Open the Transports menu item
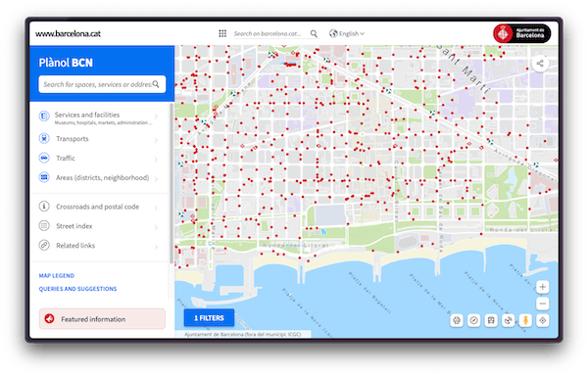The width and height of the screenshot is (588, 376). click(x=99, y=139)
